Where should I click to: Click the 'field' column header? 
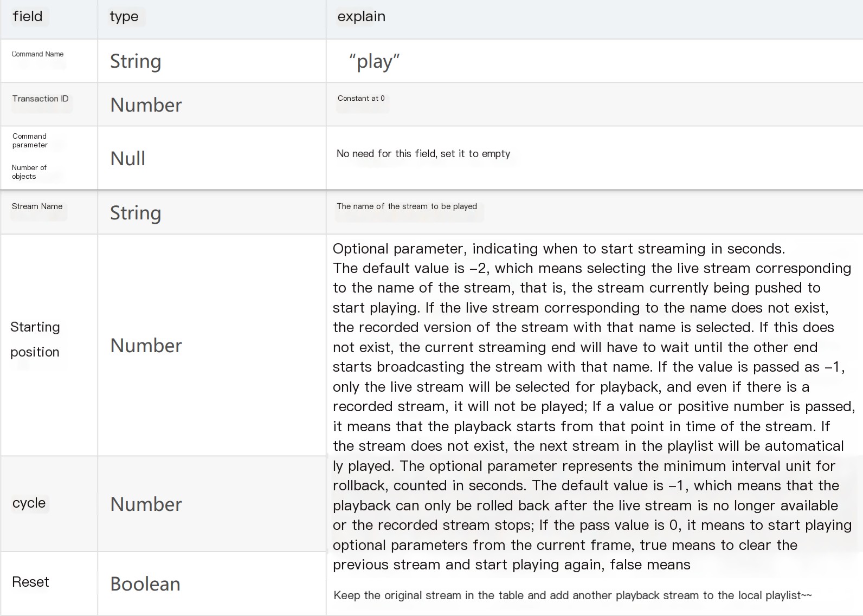point(28,16)
